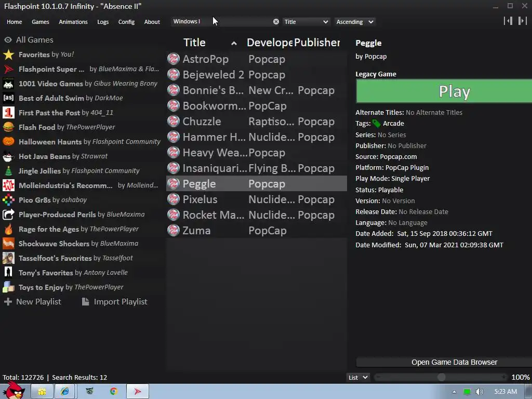Screen dimensions: 532x399
Task: Click the Pico Gr8s playlist icon
Action: [8, 200]
